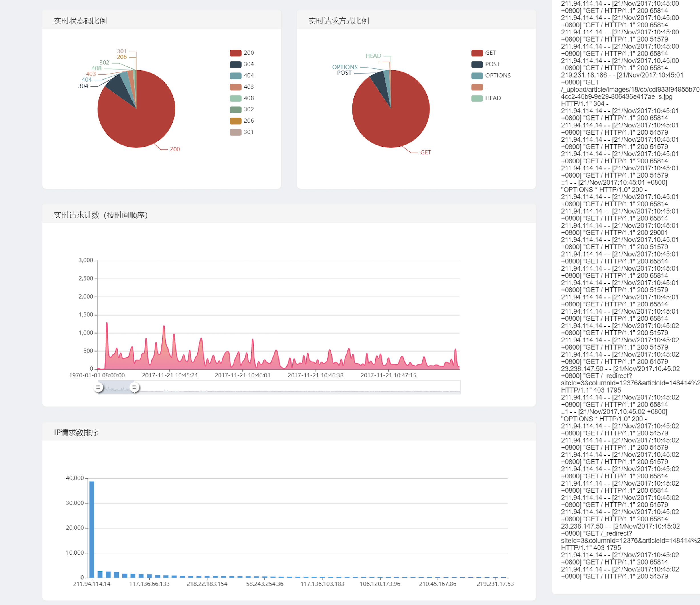Hide OPTIONS in request method legend
This screenshot has width=700, height=605.
(x=477, y=76)
